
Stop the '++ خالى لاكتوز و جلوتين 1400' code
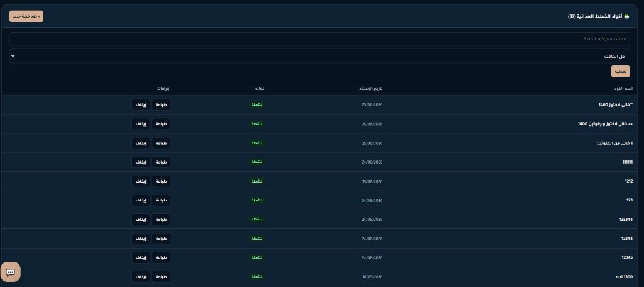pos(141,124)
